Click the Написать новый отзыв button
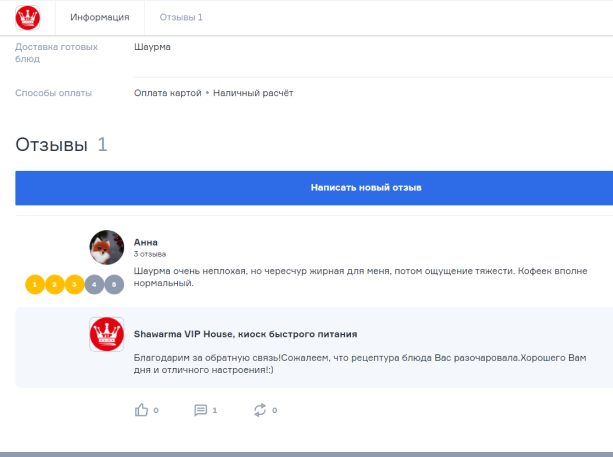 click(x=314, y=188)
